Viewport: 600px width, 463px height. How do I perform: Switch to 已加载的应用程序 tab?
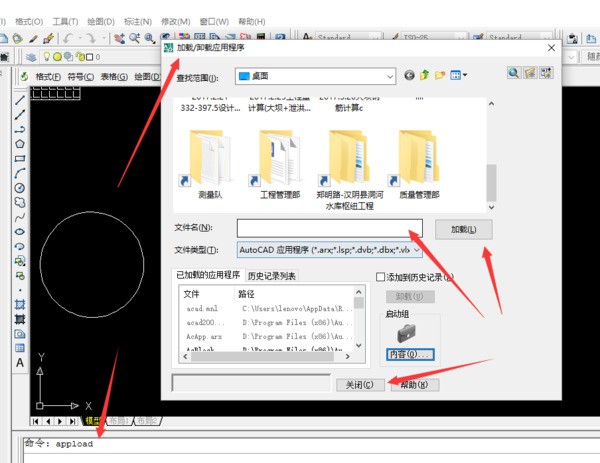(208, 275)
